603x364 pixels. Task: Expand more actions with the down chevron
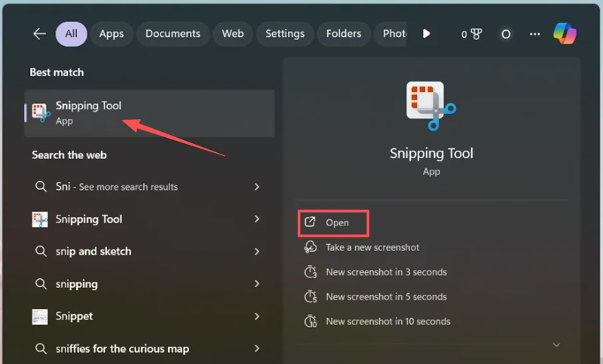point(556,344)
